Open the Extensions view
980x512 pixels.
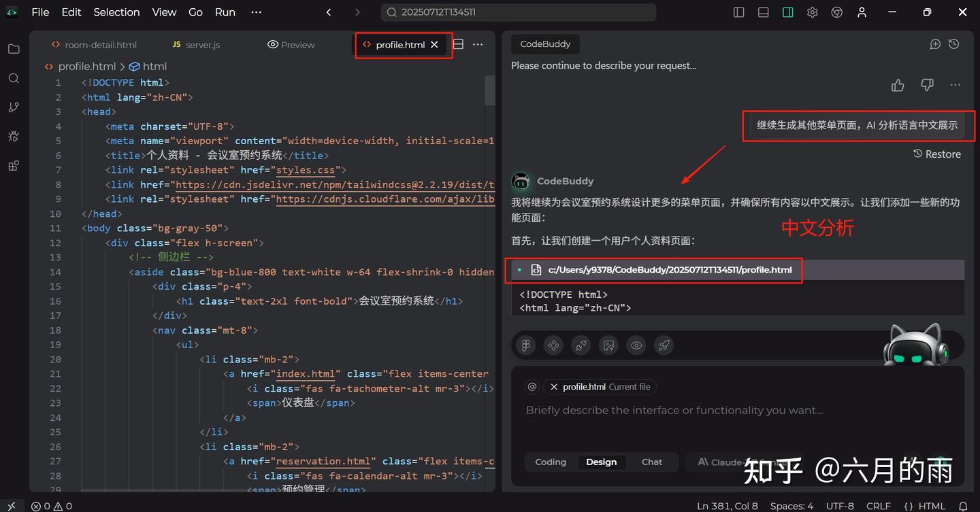[14, 166]
